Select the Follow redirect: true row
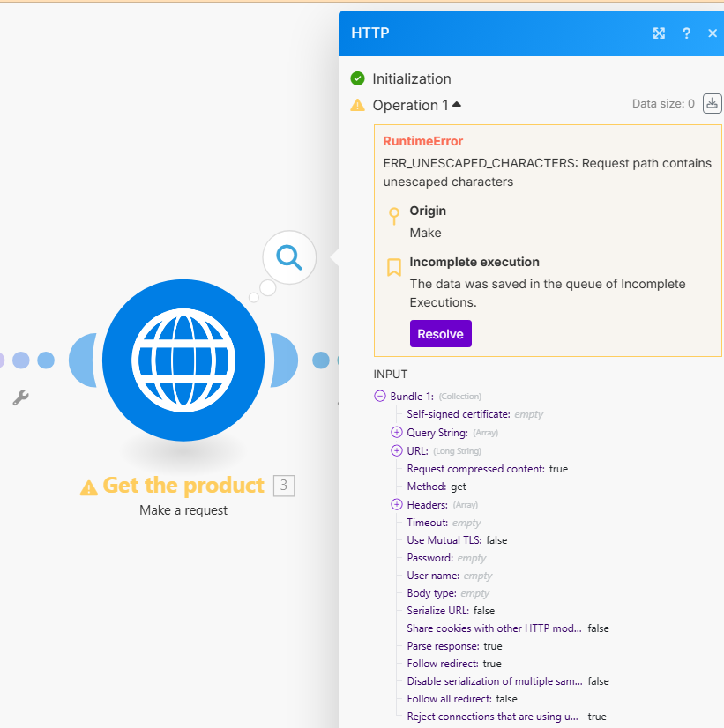 tap(454, 664)
